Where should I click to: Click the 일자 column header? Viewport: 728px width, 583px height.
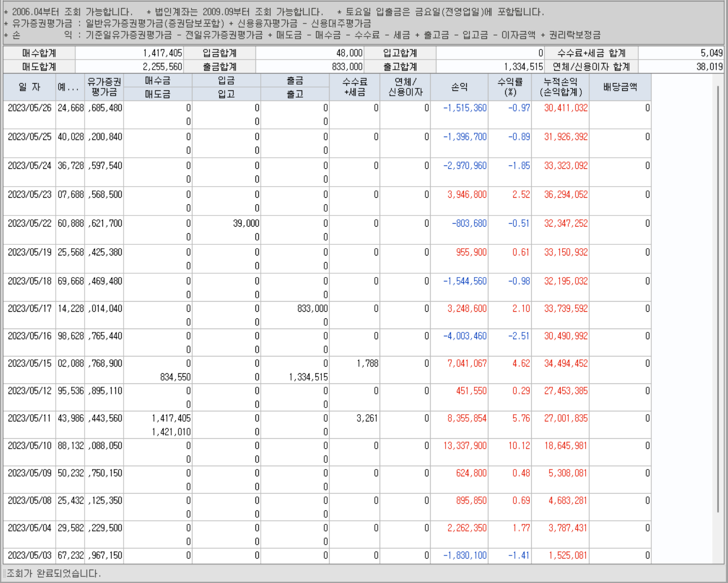[x=29, y=87]
